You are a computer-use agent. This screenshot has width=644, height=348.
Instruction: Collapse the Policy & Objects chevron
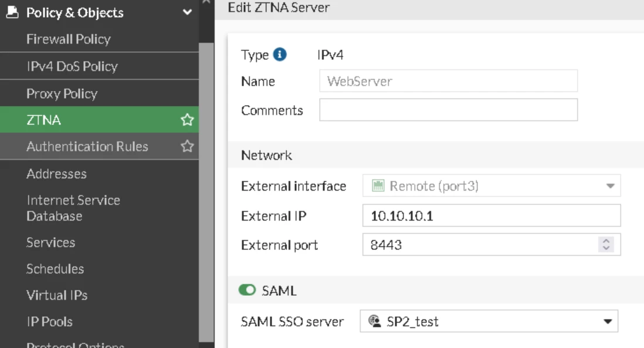click(187, 12)
